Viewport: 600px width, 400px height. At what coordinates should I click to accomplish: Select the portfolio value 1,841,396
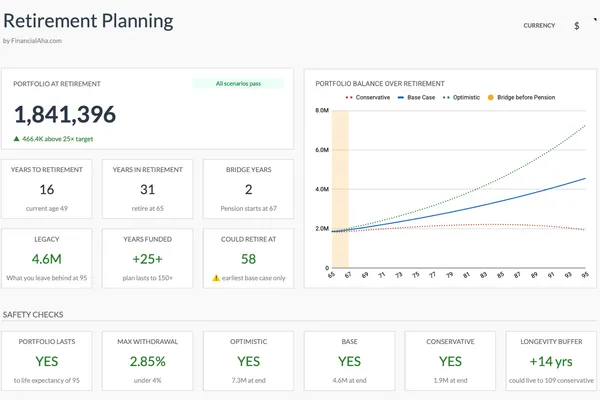point(65,114)
